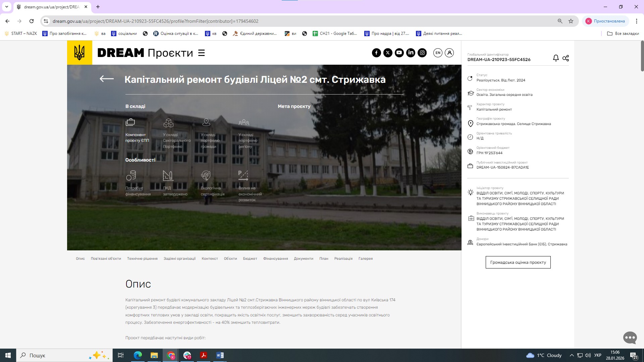Image resolution: width=644 pixels, height=362 pixels.
Task: Click the browser address bar URL
Action: (x=155, y=21)
